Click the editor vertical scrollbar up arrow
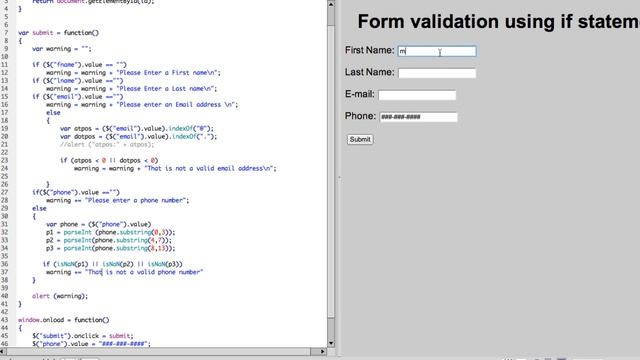 point(331,4)
